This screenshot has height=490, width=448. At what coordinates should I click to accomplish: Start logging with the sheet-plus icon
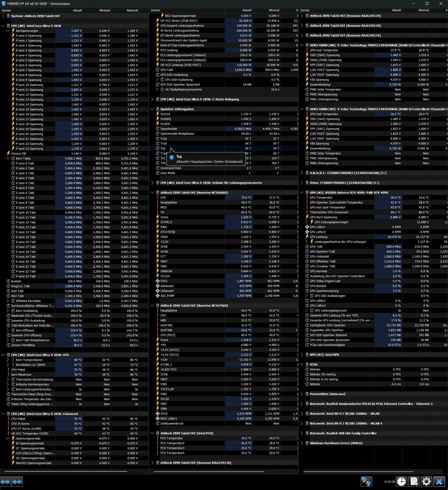point(414,482)
